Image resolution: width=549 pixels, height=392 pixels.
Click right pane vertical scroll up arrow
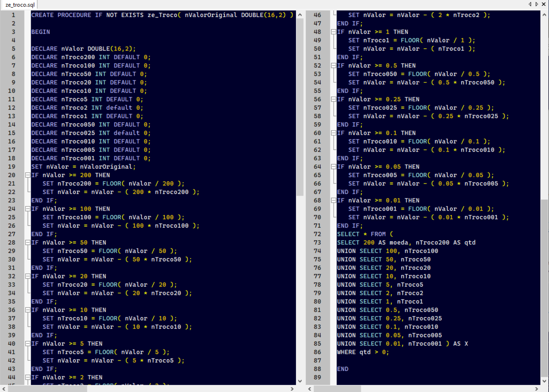[x=545, y=15]
